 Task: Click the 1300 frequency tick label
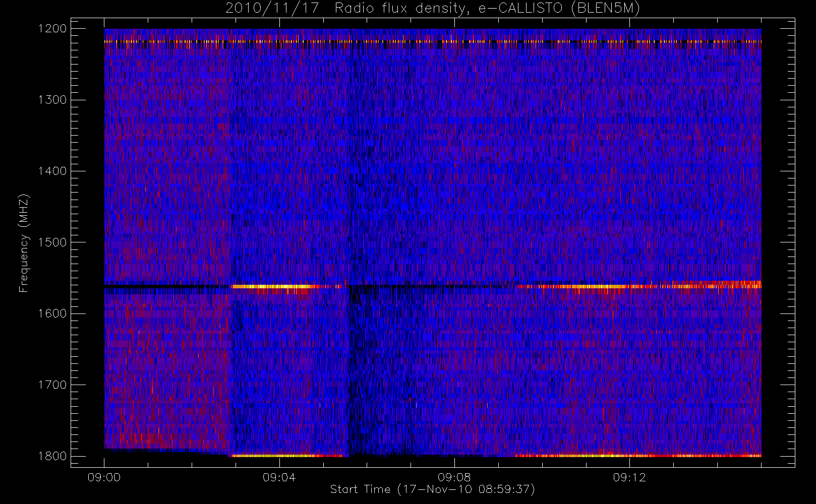pos(52,100)
